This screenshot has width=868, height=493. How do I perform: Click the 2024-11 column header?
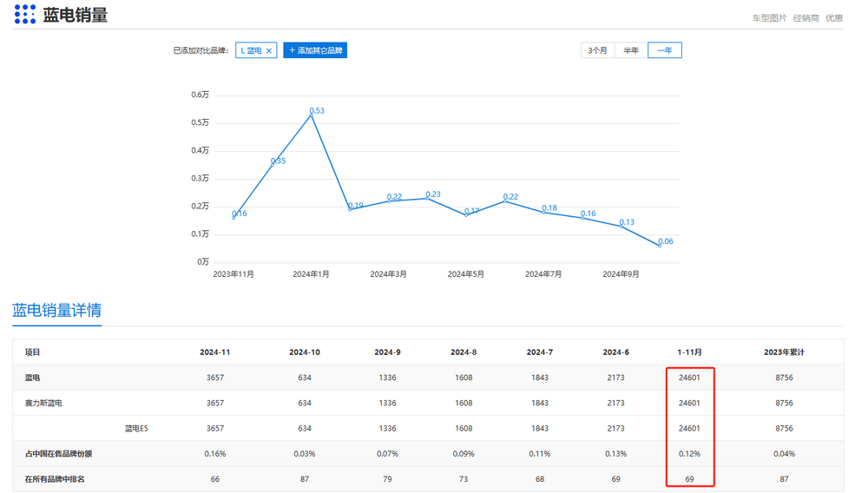pyautogui.click(x=214, y=352)
